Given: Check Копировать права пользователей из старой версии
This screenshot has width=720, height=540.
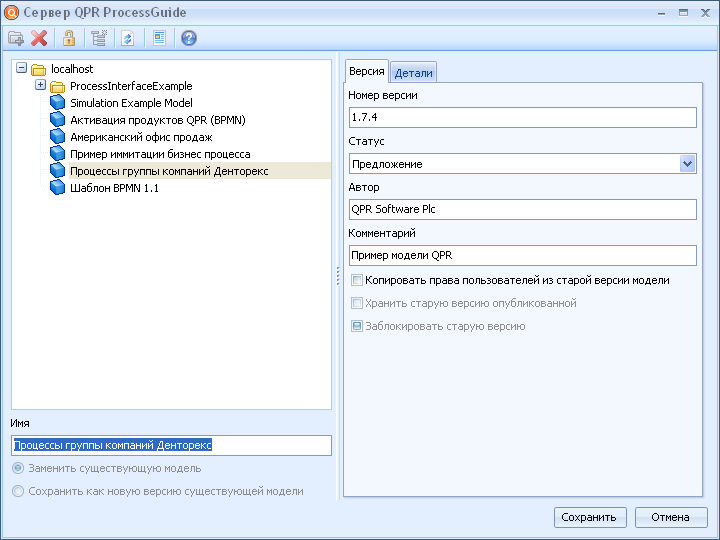Looking at the screenshot, I should (357, 280).
